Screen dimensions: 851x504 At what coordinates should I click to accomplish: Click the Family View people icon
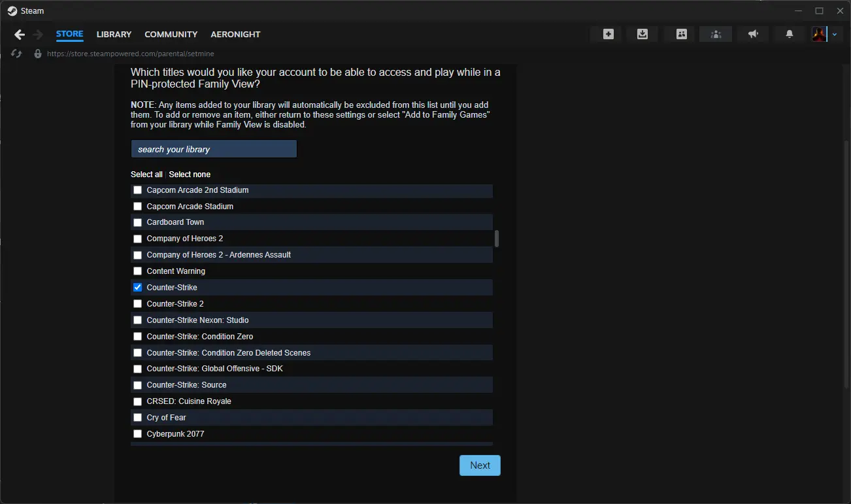716,34
